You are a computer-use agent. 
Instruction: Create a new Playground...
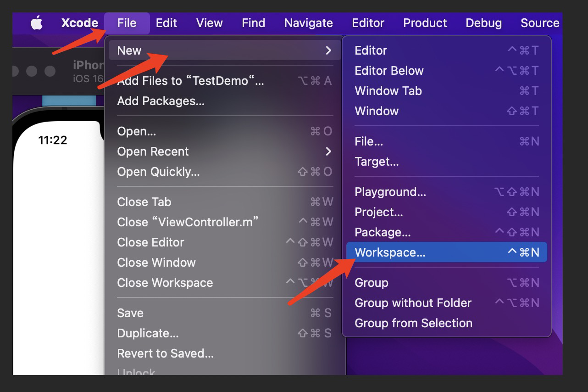pyautogui.click(x=447, y=192)
